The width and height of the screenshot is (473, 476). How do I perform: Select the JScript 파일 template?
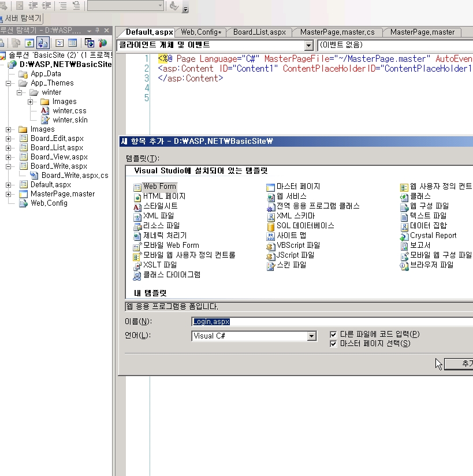coord(290,255)
